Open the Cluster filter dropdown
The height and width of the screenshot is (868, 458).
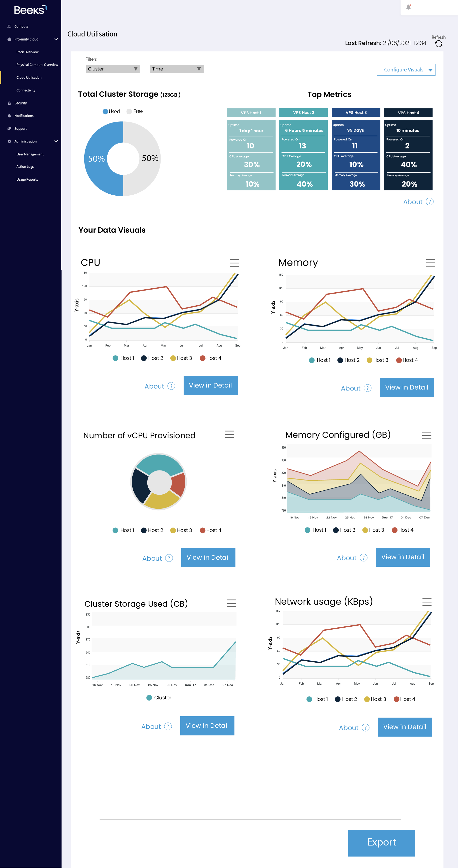pyautogui.click(x=113, y=69)
